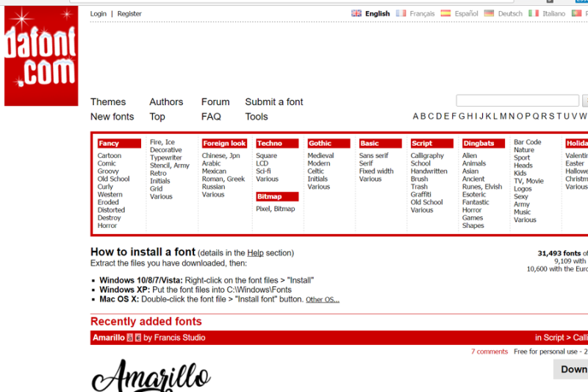
Task: Switch language to Español flag
Action: click(445, 13)
